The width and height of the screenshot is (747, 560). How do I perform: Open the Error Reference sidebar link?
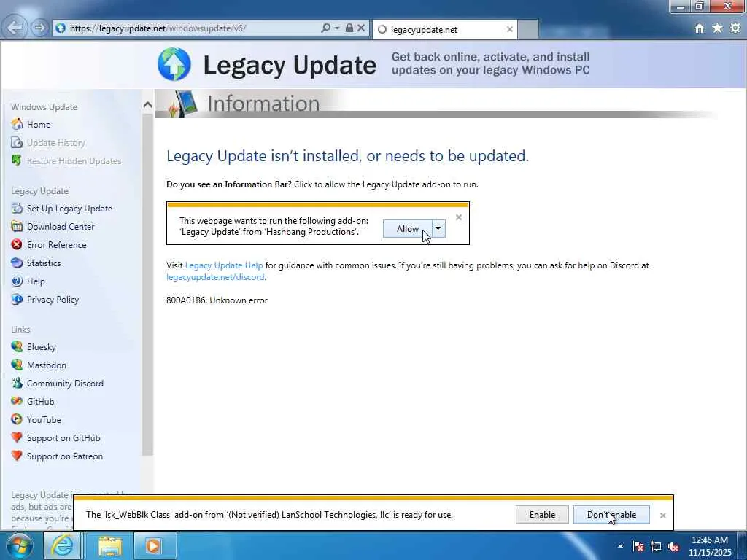[57, 244]
